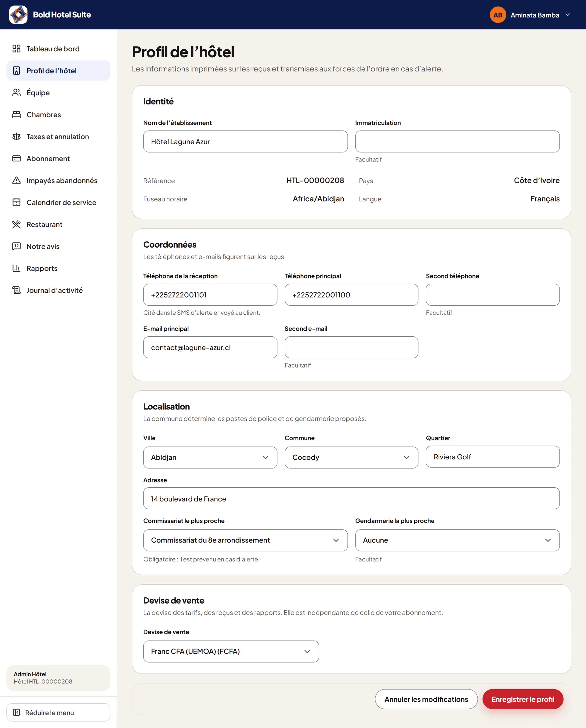
Task: Expand the Gendarmerie la plus proche dropdown
Action: pos(457,540)
